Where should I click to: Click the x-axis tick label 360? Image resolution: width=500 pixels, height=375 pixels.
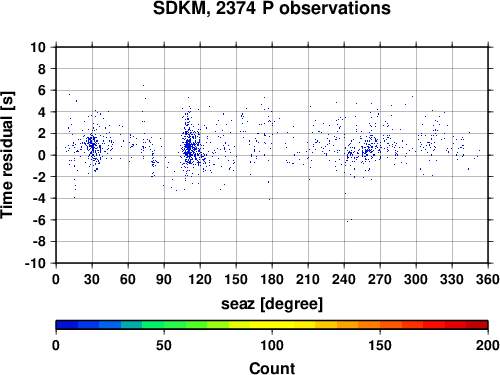[x=488, y=279]
